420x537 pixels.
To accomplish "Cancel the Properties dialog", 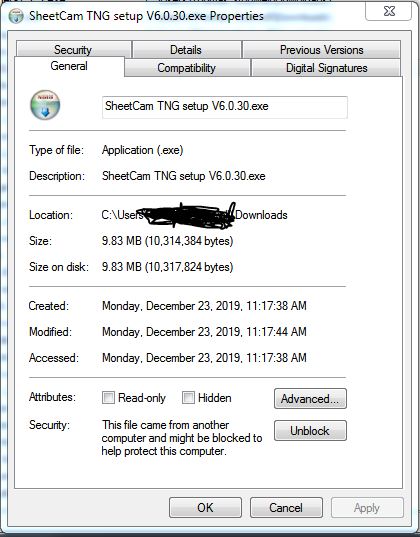I will (286, 508).
